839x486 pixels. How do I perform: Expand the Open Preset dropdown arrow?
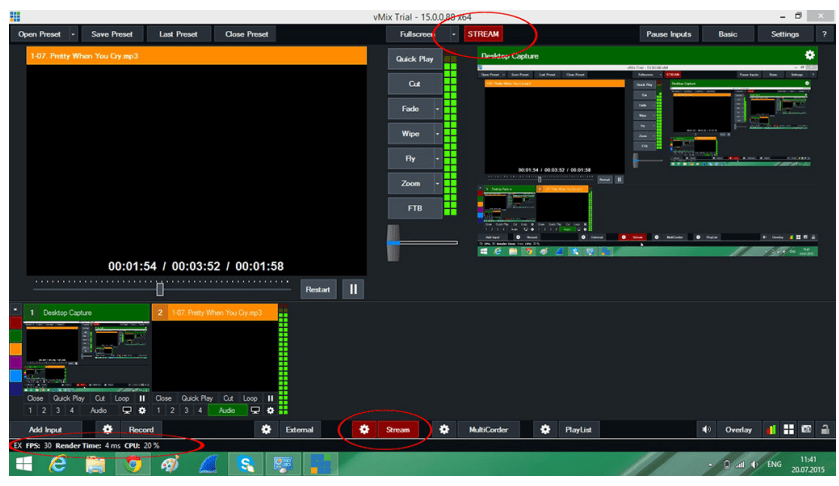click(73, 34)
